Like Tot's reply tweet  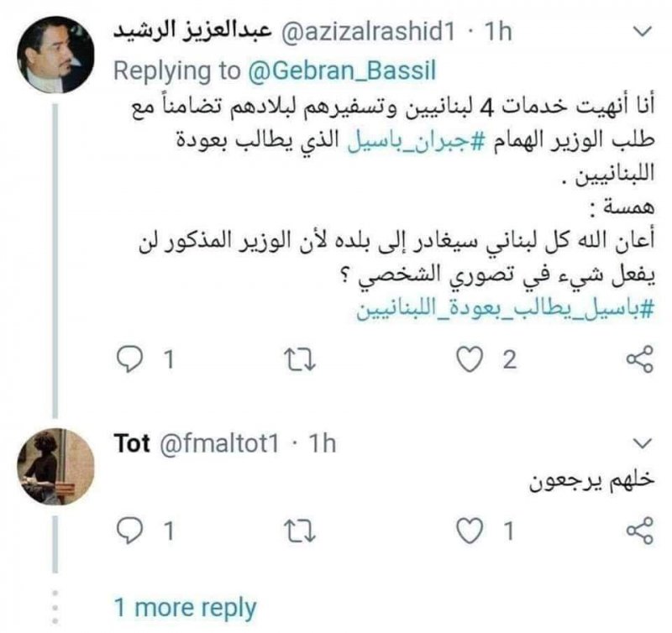[x=468, y=531]
